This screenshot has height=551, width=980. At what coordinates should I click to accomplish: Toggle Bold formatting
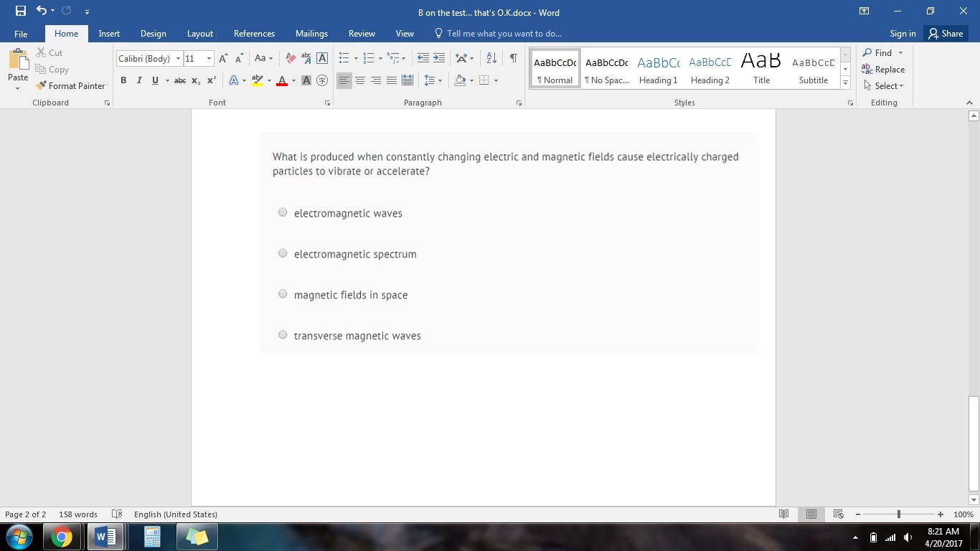[123, 80]
